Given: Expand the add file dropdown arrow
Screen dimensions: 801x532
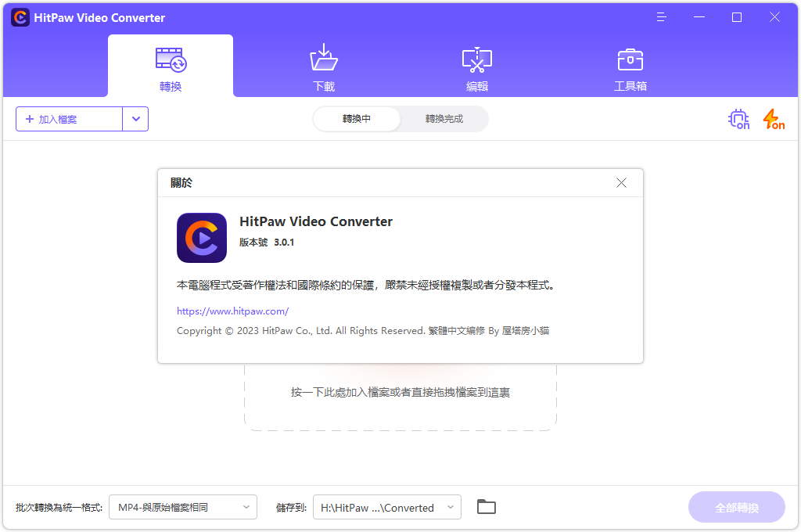Looking at the screenshot, I should pos(135,119).
